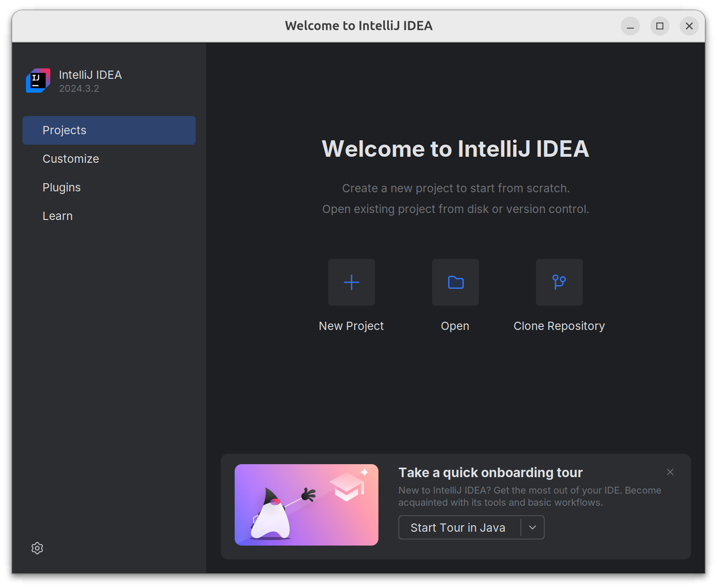717x588 pixels.
Task: Go to the Learn tab
Action: (x=58, y=216)
